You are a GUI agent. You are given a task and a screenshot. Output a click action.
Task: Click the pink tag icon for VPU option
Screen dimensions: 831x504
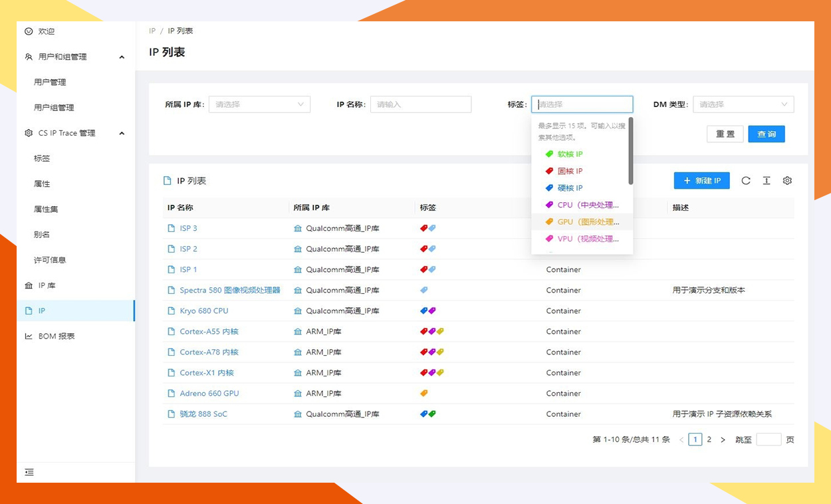[549, 239]
